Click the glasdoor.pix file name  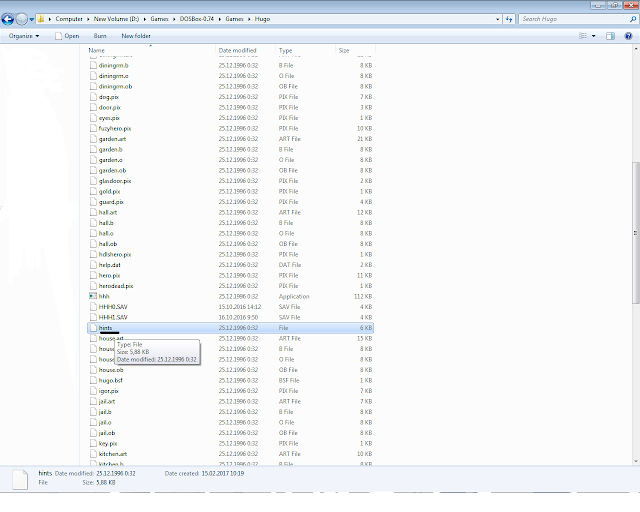115,181
